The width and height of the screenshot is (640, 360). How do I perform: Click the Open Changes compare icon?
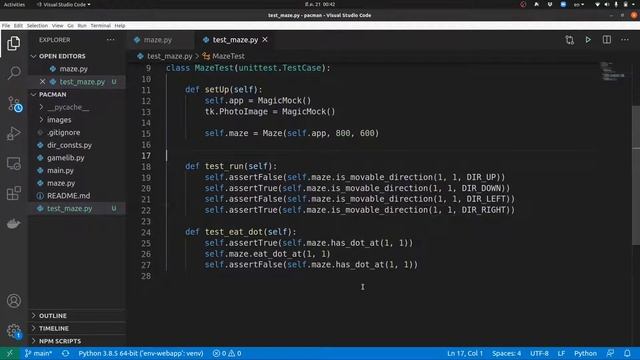click(569, 40)
